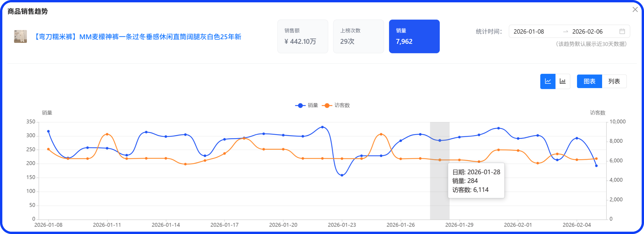Open product link 弯刀糯米裤 title
Image resolution: width=644 pixels, height=234 pixels.
click(x=138, y=37)
